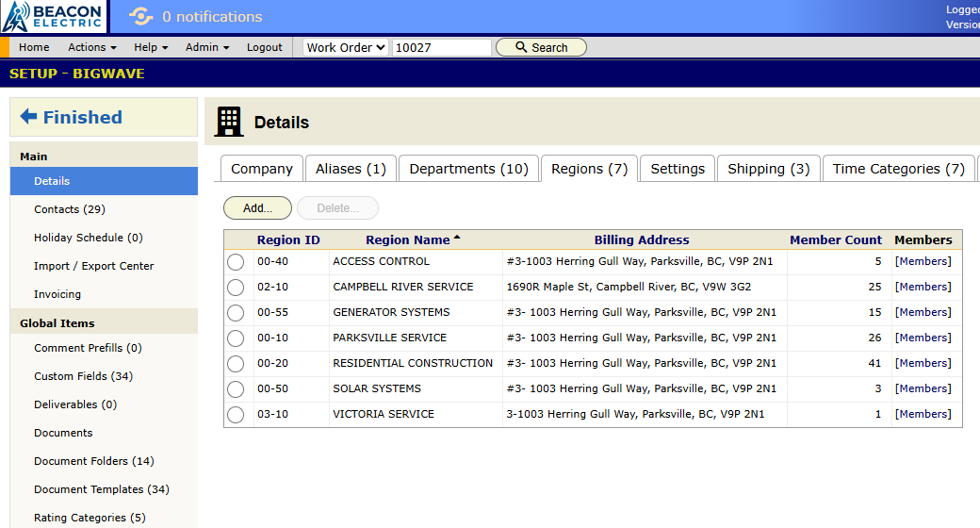Click the Finished link
980x528 pixels.
pos(83,117)
